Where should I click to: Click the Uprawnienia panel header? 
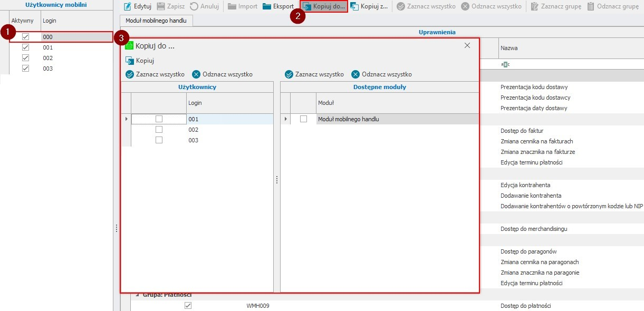tap(437, 32)
